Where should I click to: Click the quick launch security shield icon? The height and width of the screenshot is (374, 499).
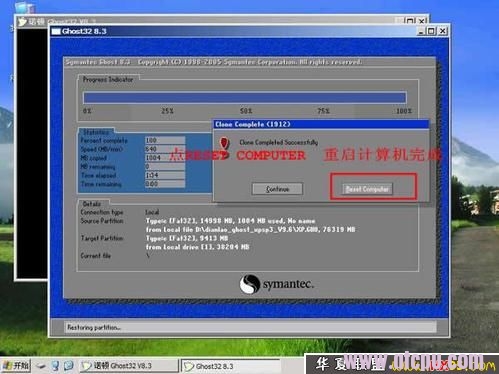[x=55, y=366]
